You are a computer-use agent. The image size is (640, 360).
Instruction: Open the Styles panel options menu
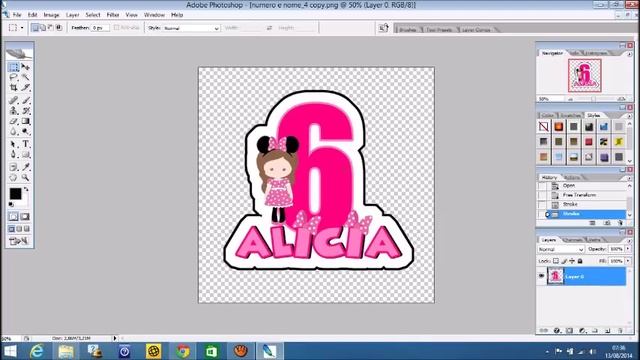click(x=629, y=116)
